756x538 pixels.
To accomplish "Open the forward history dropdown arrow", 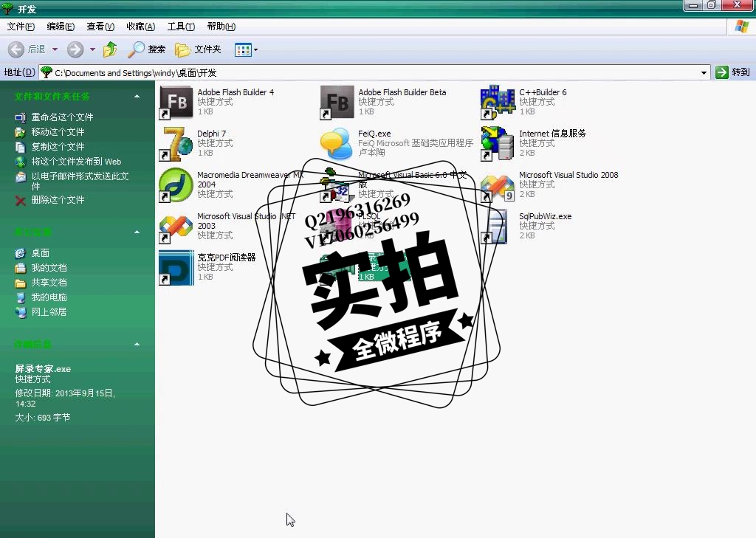I will click(92, 49).
